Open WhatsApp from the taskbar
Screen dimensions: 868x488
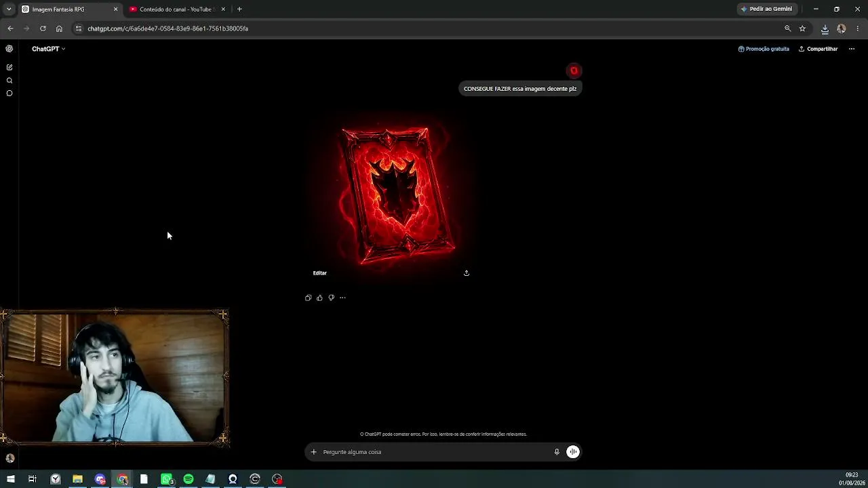pos(167,479)
